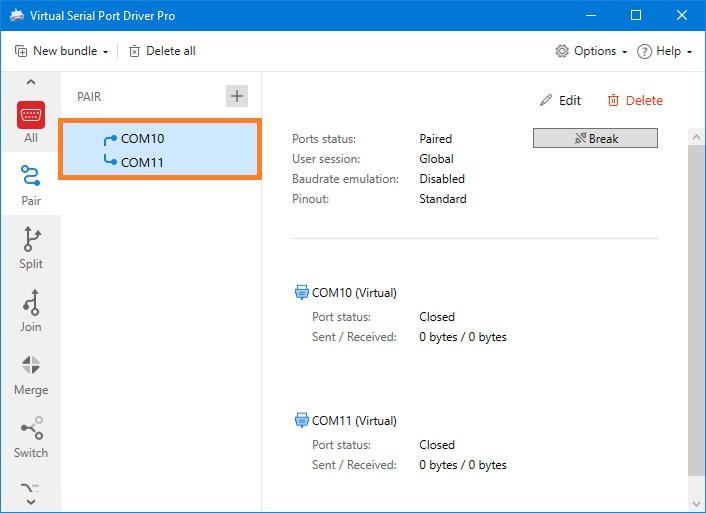This screenshot has height=513, width=706.
Task: Click the 'Global' user session value
Action: tap(436, 159)
